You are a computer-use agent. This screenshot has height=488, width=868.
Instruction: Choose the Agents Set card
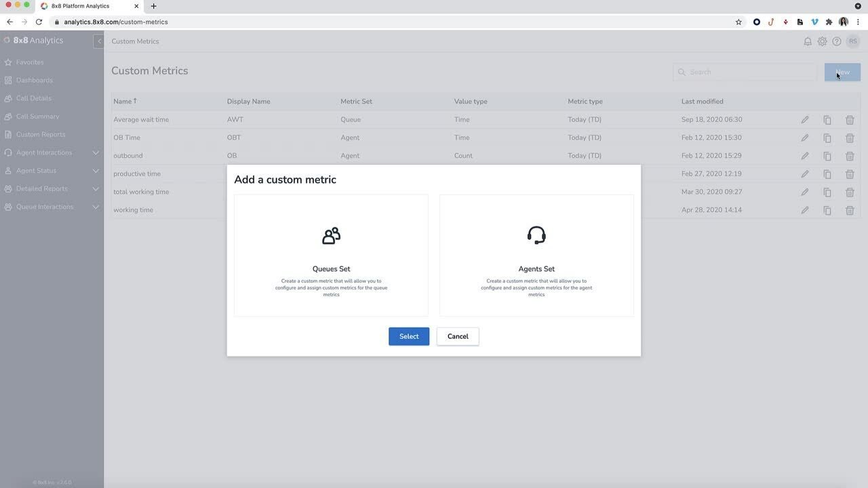[536, 256]
